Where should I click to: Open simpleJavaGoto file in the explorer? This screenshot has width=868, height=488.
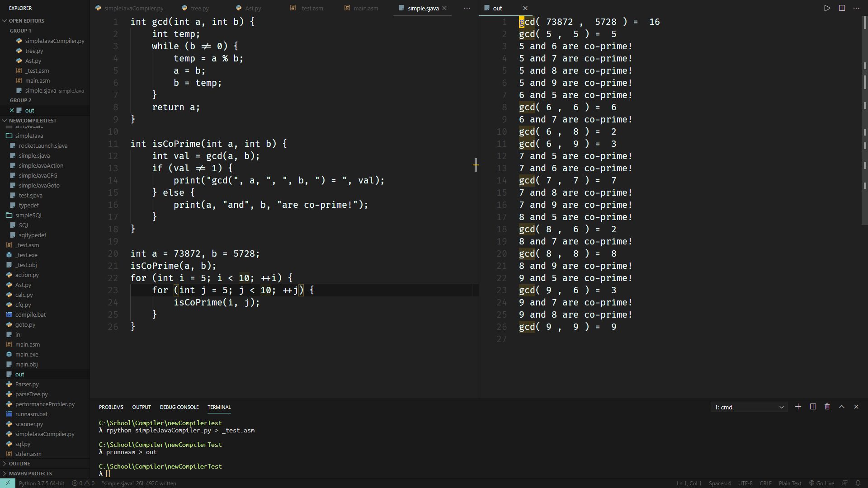pyautogui.click(x=45, y=185)
